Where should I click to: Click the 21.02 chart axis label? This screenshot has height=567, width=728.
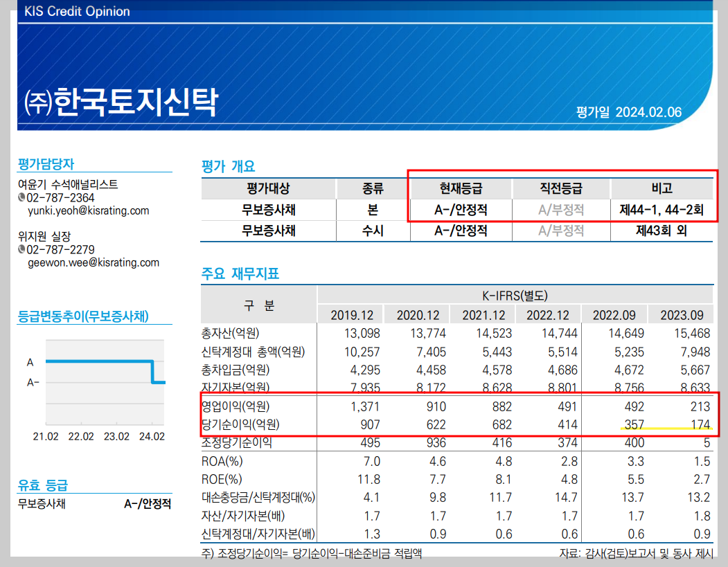(46, 436)
